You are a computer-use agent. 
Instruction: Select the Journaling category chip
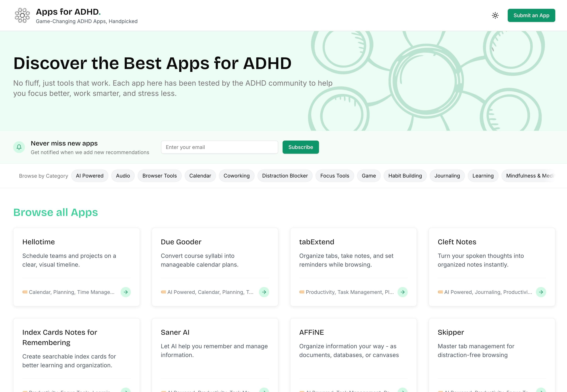click(x=447, y=176)
